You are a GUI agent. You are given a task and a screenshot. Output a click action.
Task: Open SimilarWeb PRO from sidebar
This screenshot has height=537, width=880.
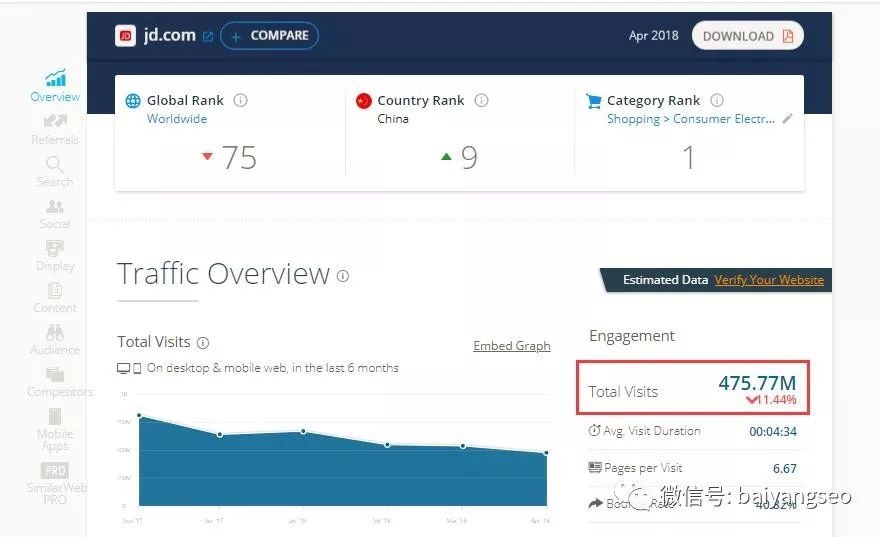pos(56,484)
